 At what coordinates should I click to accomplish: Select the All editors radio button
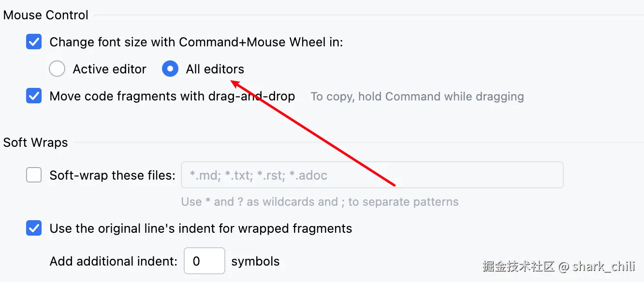coord(170,69)
